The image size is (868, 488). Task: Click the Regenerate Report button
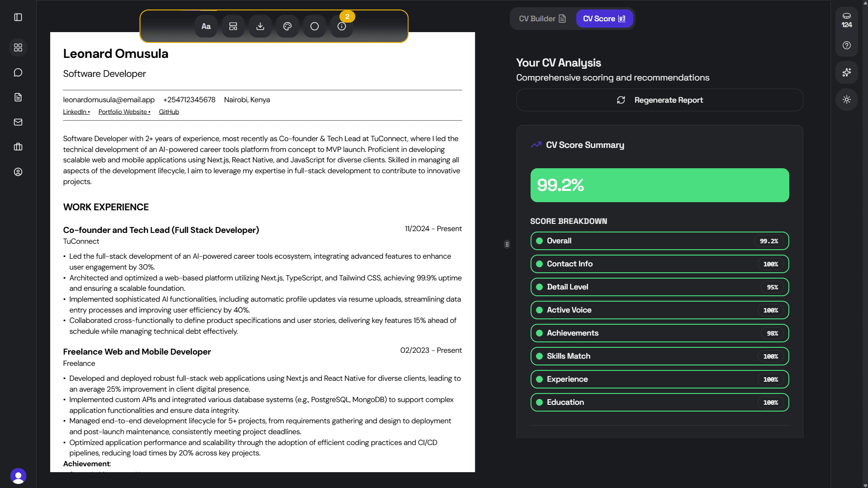click(659, 100)
